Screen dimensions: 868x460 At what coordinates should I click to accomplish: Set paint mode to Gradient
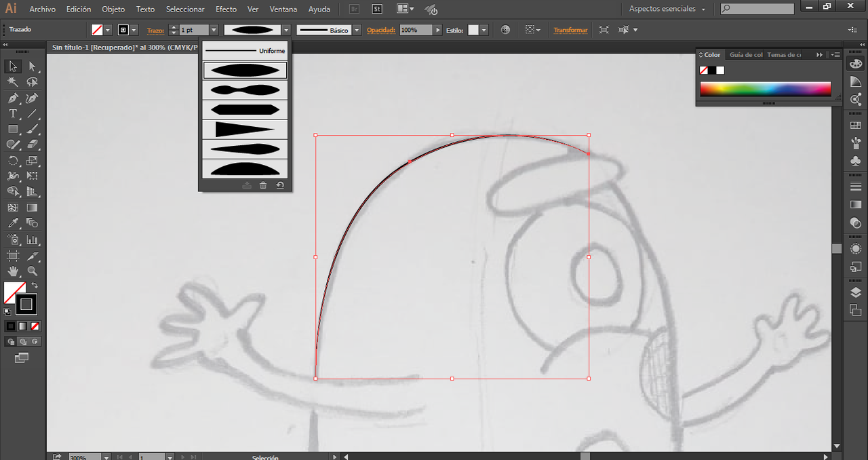23,326
